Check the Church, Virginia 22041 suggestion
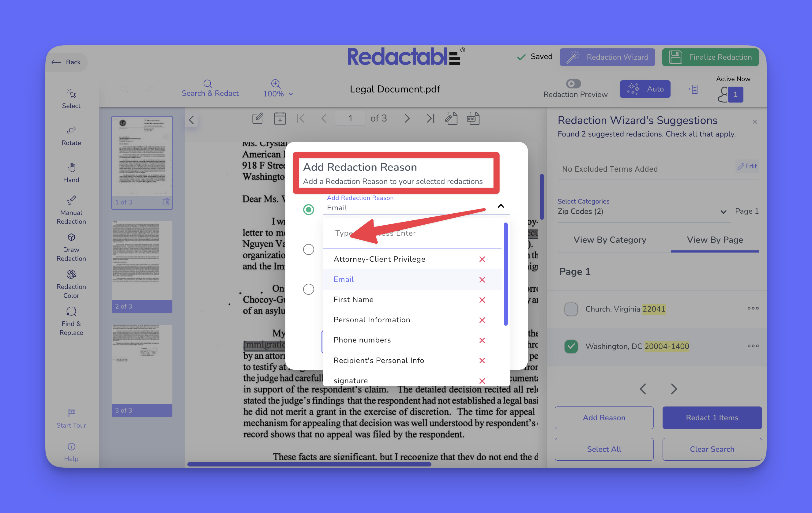Viewport: 812px width, 513px height. tap(570, 309)
